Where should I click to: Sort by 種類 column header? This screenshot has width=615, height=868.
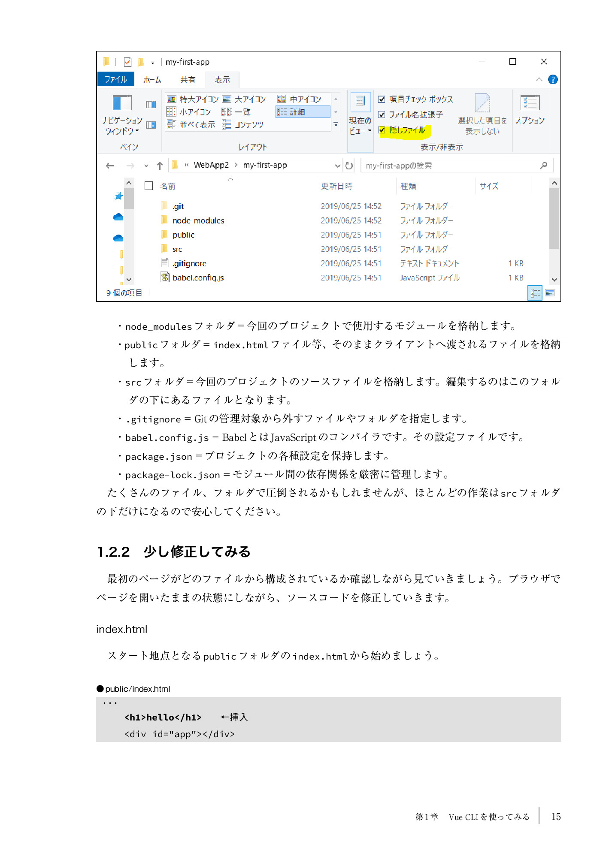pos(408,186)
